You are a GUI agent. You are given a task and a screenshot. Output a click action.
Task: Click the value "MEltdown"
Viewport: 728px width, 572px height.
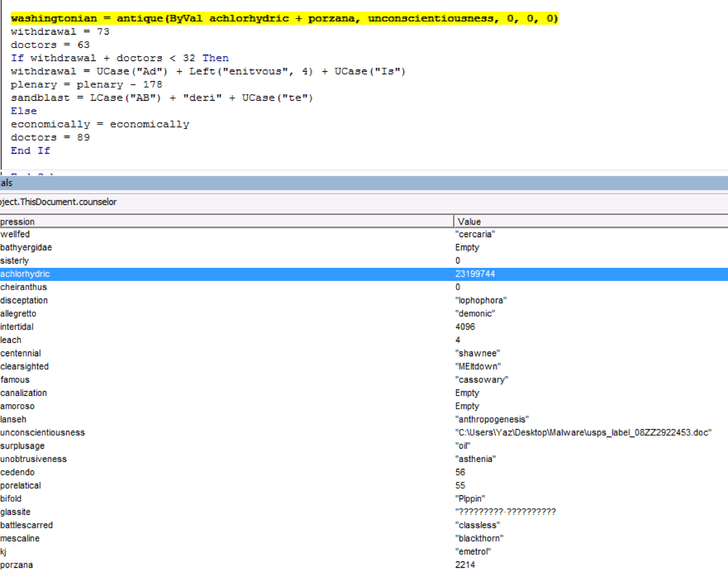tap(478, 367)
